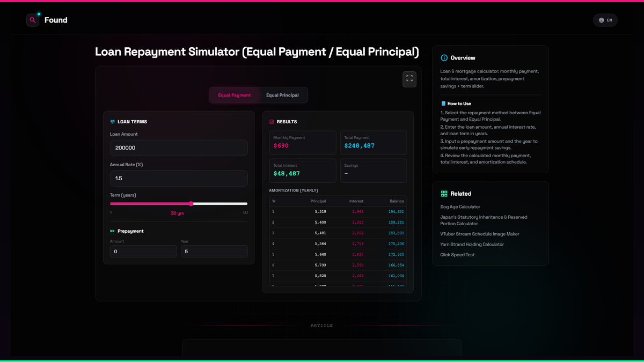Click the Overview info icon

444,58
